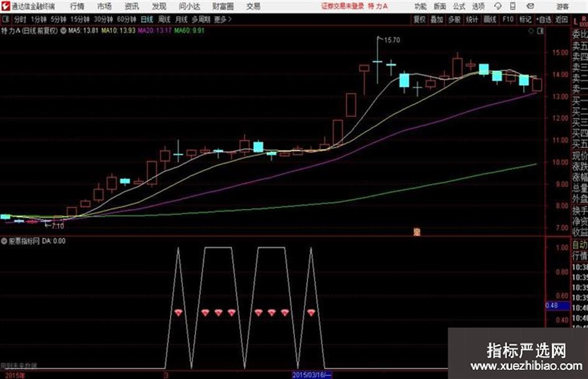Open the F10 company info button
This screenshot has width=588, height=379.
(508, 19)
